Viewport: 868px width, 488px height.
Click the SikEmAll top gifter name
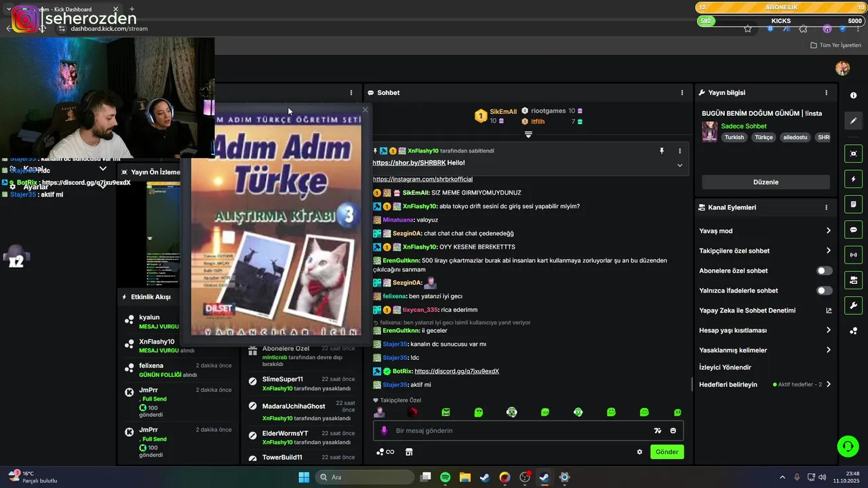coord(503,111)
